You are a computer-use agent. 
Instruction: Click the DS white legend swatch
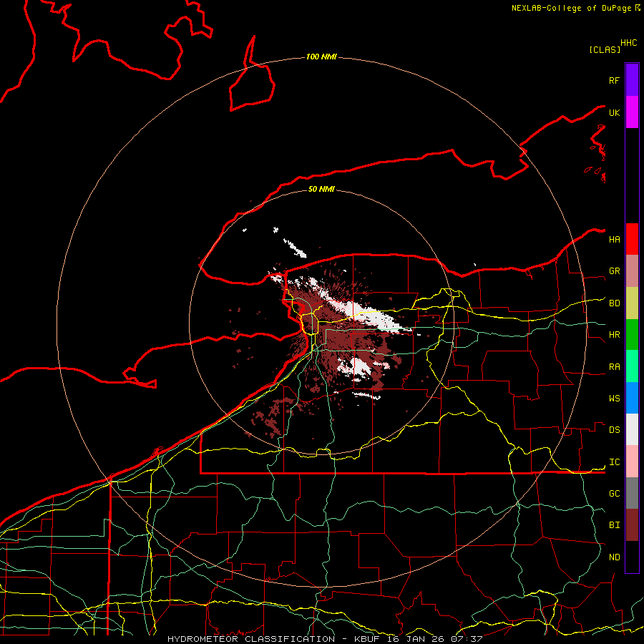click(632, 429)
